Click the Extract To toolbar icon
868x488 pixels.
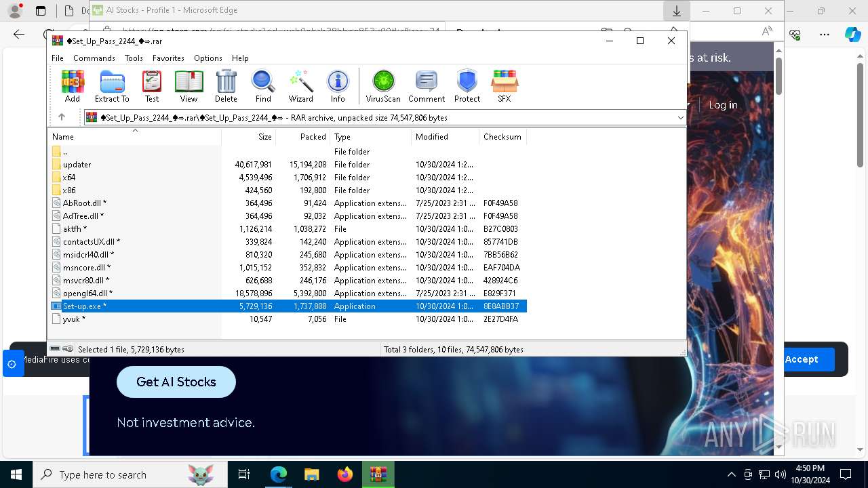(x=112, y=86)
